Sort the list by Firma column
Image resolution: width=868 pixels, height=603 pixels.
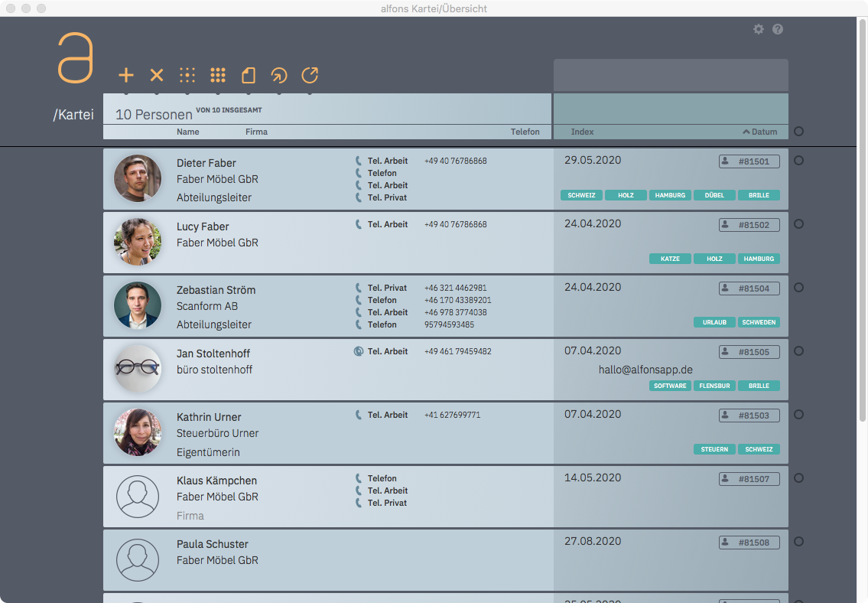tap(256, 132)
